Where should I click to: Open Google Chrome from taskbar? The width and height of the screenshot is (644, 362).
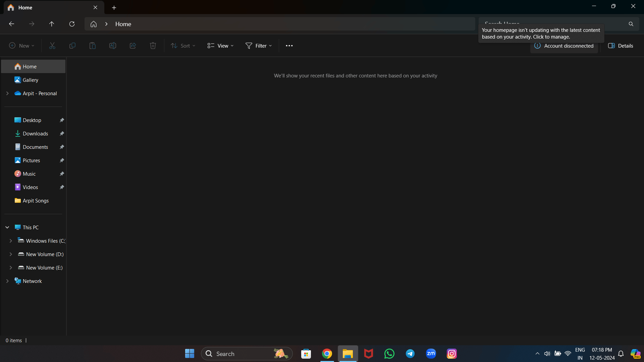327,354
